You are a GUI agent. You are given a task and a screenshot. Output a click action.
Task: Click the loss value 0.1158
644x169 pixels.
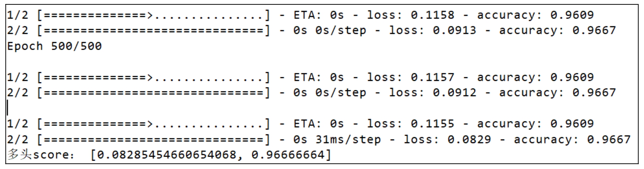(432, 15)
